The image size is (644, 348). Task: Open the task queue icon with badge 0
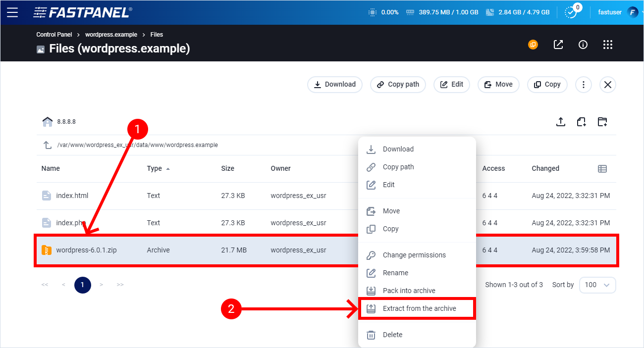572,12
